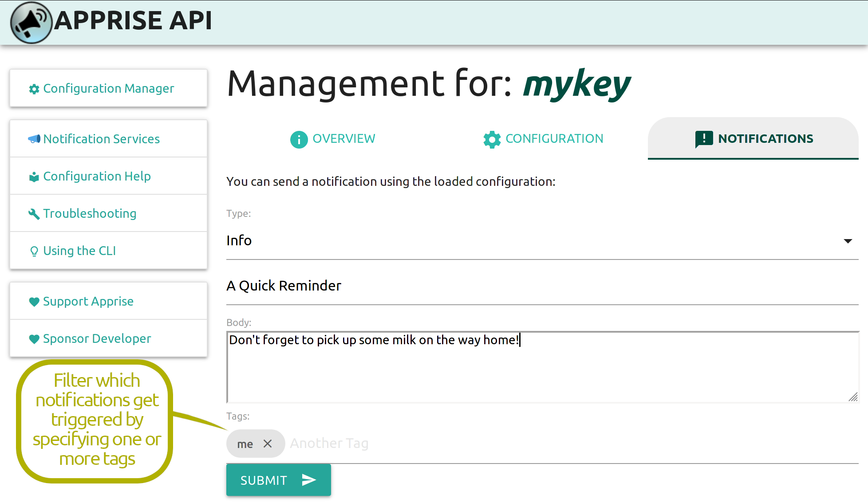Click the megaphone icon beside Notification Services
The image size is (868, 503).
34,139
